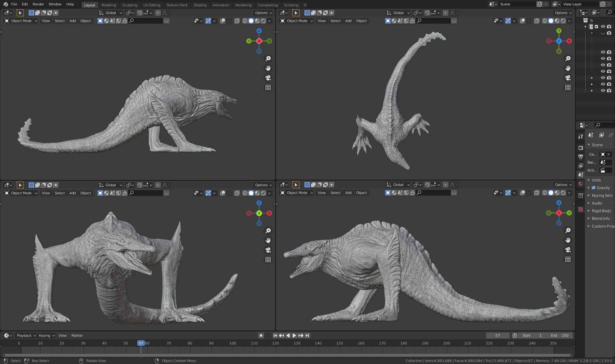Image resolution: width=615 pixels, height=364 pixels.
Task: Open the Render properties tab
Action: 581,148
